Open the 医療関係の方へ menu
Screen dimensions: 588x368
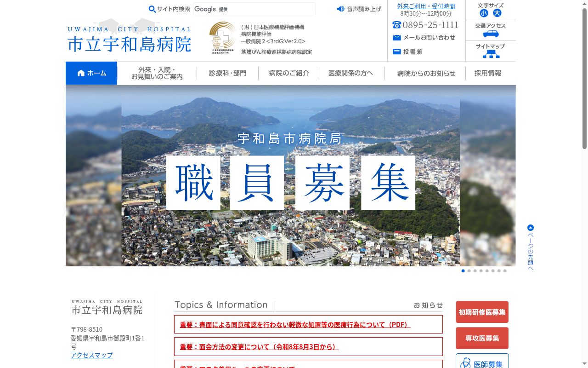pyautogui.click(x=351, y=73)
